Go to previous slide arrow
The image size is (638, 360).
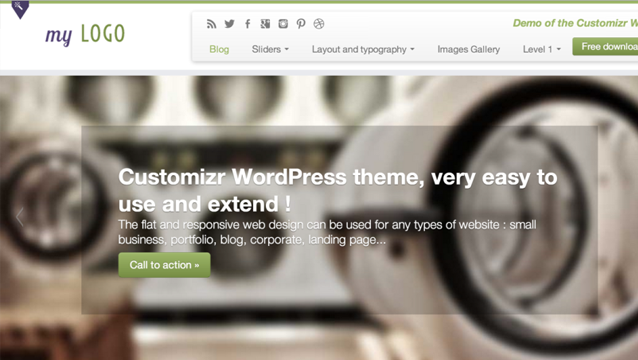20,216
